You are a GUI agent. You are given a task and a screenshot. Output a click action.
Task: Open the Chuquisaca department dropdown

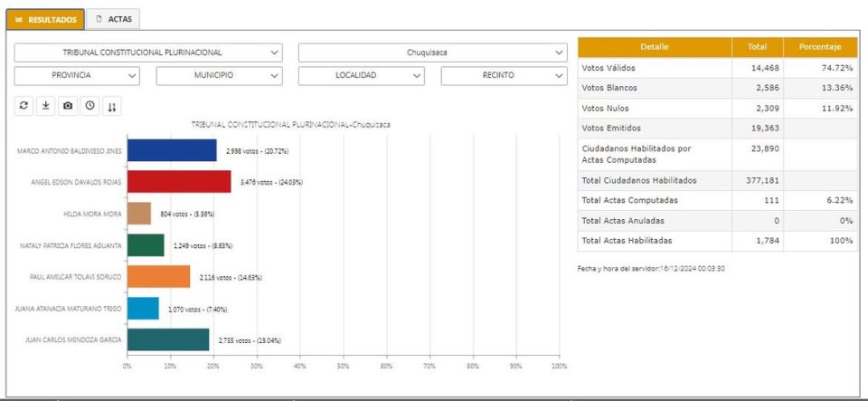(x=433, y=53)
